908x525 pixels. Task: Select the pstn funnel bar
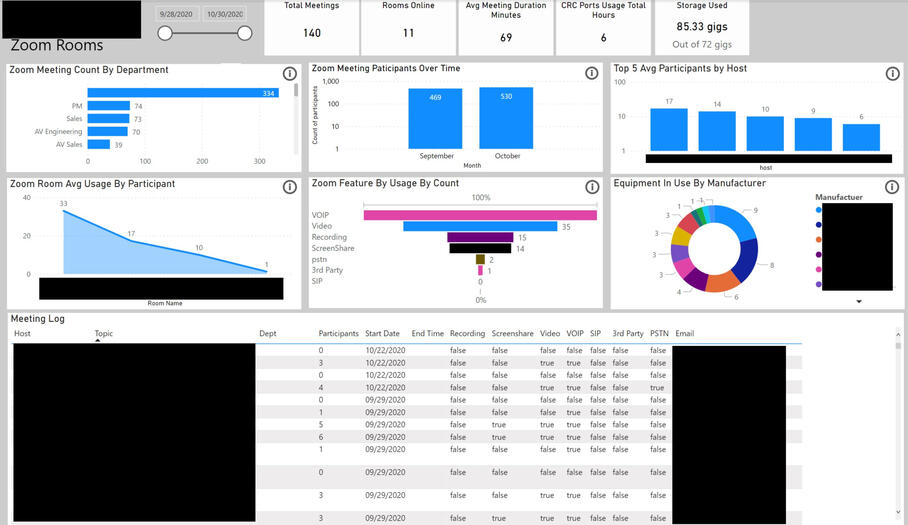[x=480, y=259]
